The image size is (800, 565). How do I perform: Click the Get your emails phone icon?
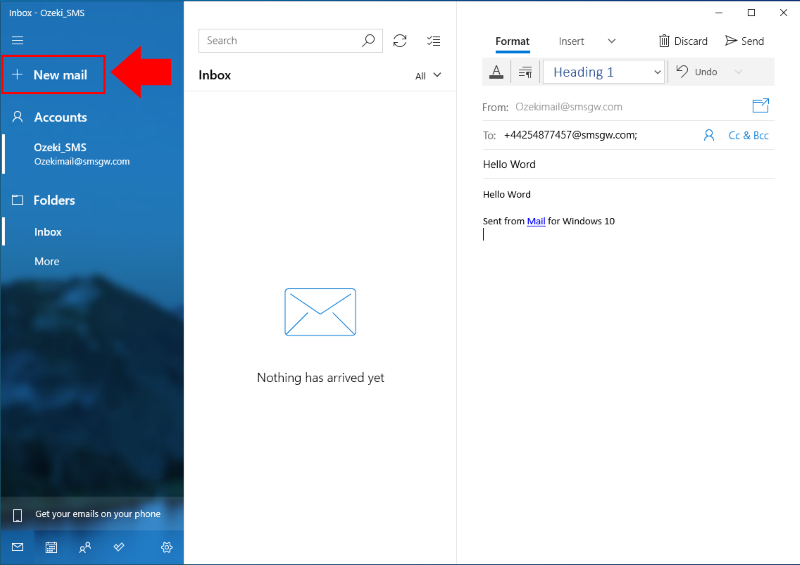pyautogui.click(x=17, y=515)
